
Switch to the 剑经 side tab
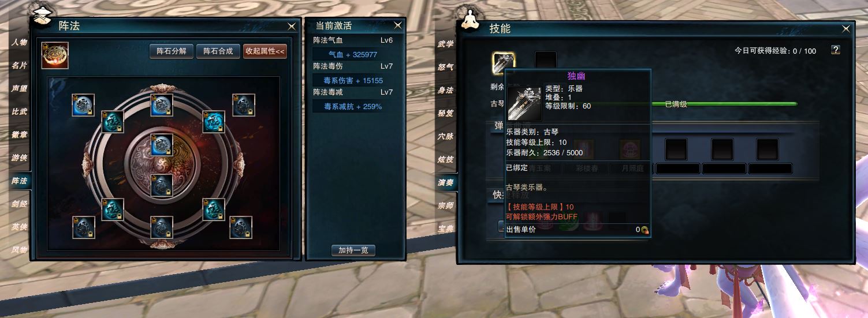pyautogui.click(x=20, y=204)
